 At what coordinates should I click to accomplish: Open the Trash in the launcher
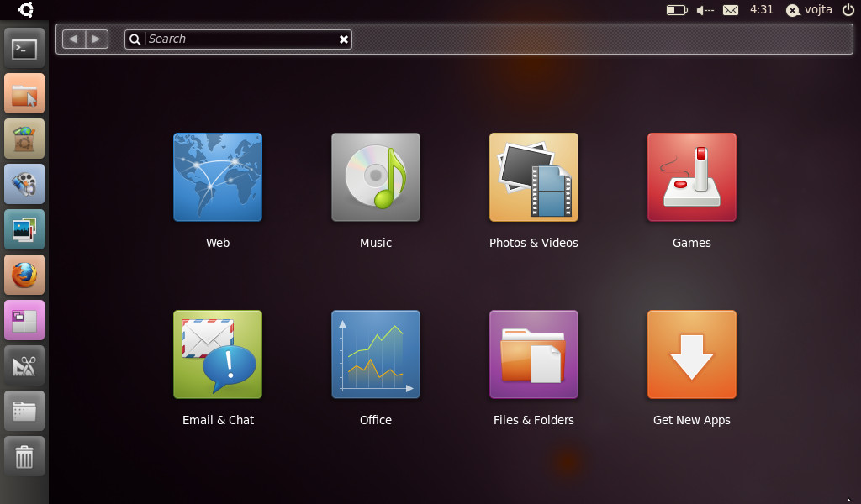(x=24, y=456)
